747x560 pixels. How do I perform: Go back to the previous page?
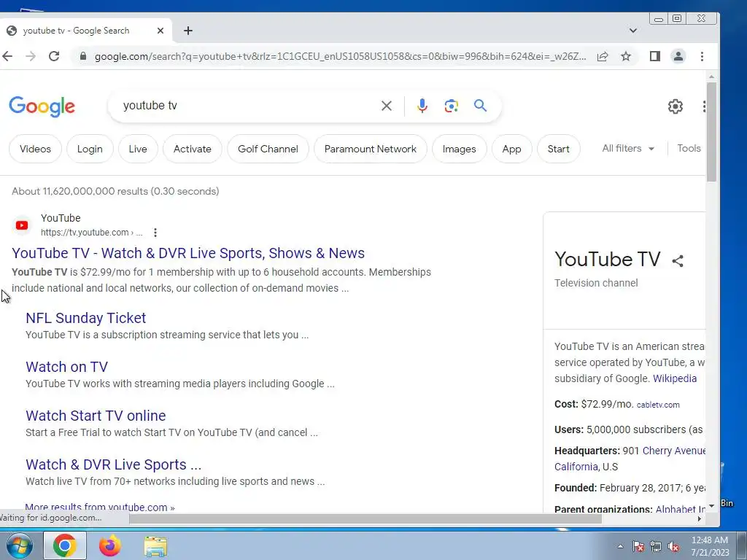tap(7, 56)
